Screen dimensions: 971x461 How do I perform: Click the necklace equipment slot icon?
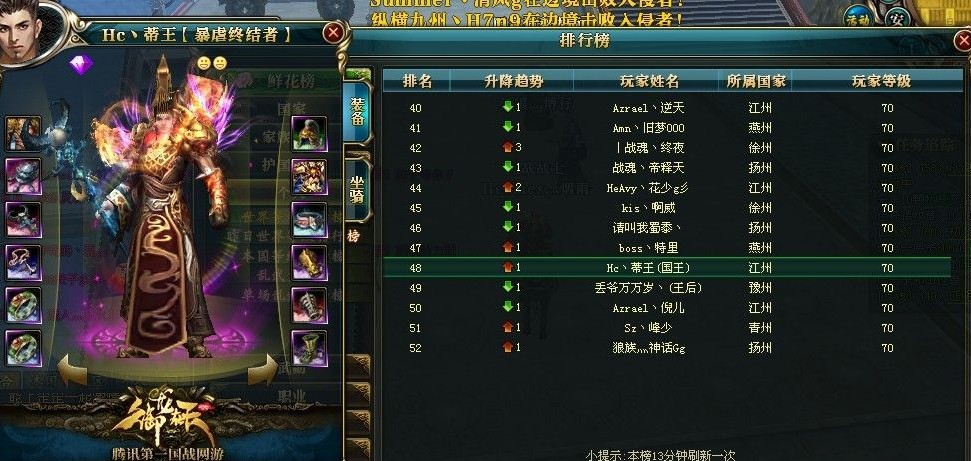coord(24,262)
